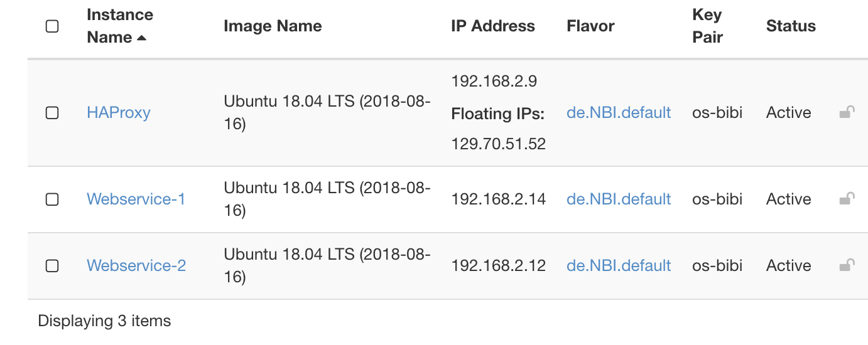Toggle the select-all instances checkbox

[x=53, y=26]
